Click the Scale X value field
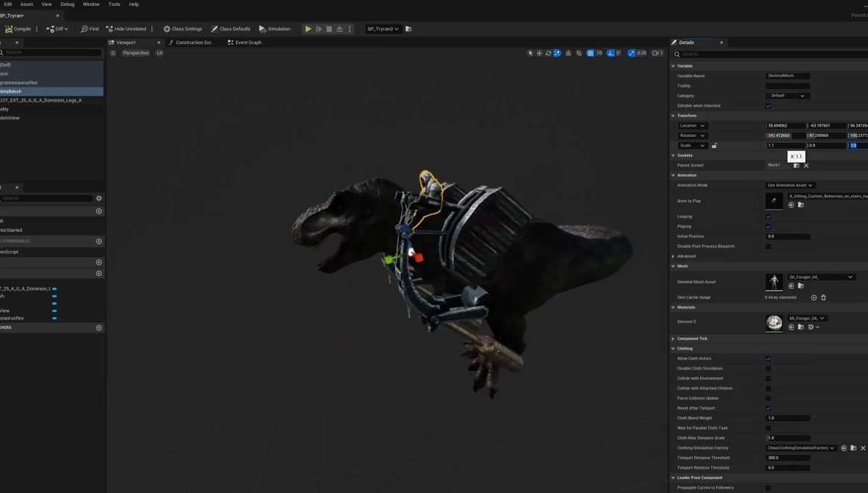This screenshot has height=493, width=868. coord(786,146)
